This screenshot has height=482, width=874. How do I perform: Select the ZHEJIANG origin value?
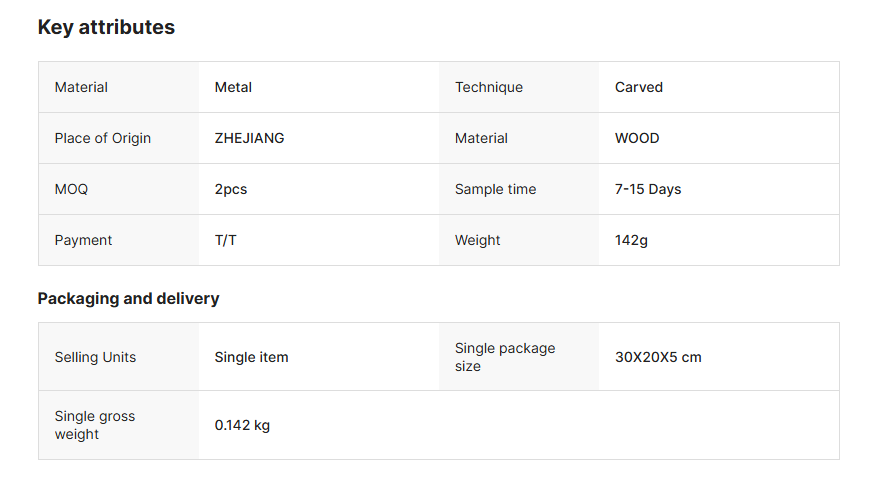pos(249,138)
